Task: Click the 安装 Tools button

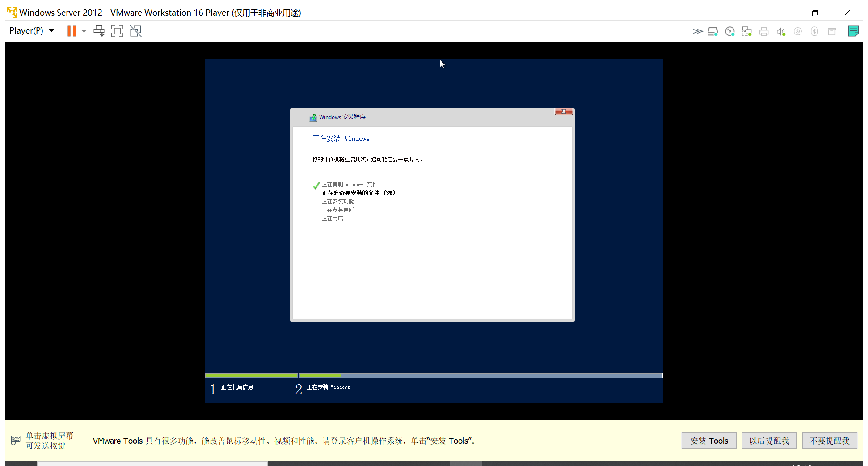Action: (x=709, y=441)
